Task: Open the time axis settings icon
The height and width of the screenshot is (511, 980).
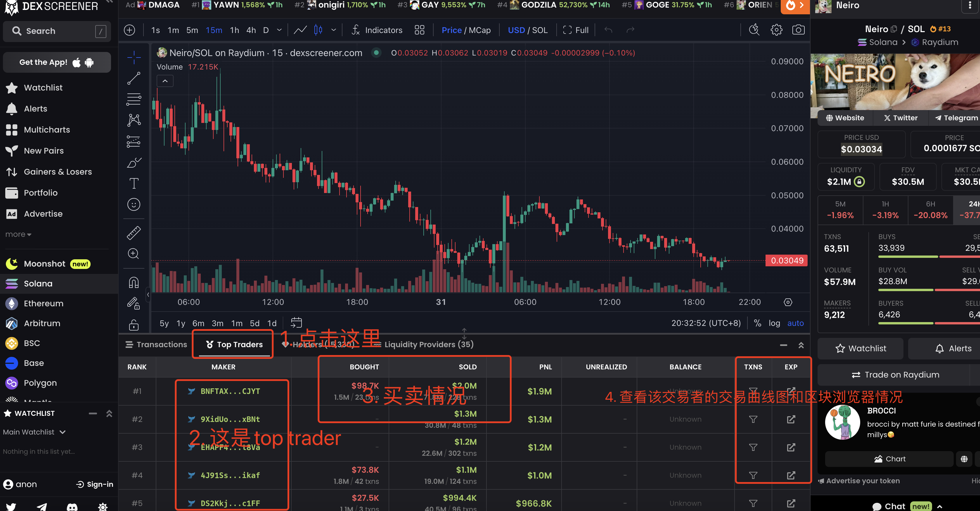Action: tap(788, 302)
